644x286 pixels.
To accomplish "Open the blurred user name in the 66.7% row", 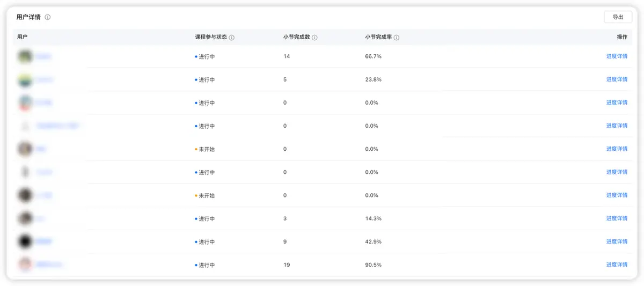I will point(43,56).
